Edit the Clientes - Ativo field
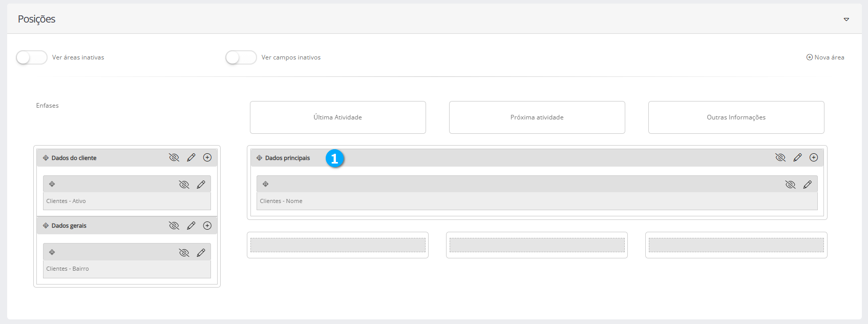This screenshot has width=868, height=324. (201, 185)
